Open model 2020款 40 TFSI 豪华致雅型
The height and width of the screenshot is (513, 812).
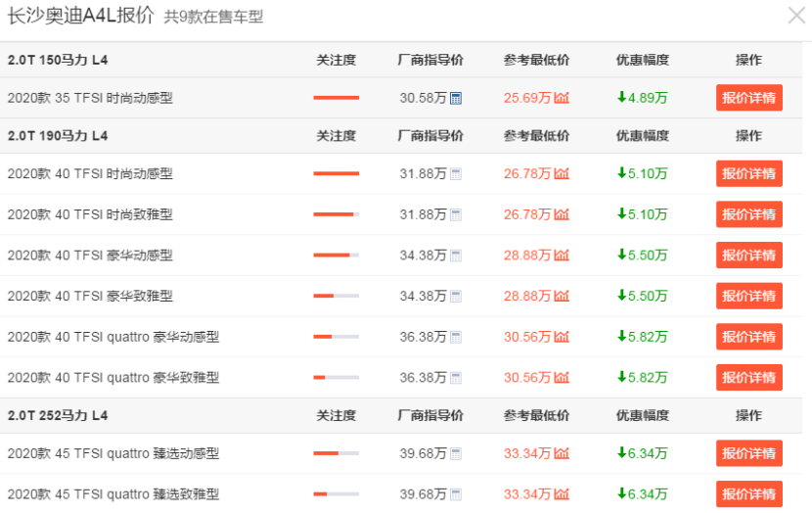pos(90,297)
